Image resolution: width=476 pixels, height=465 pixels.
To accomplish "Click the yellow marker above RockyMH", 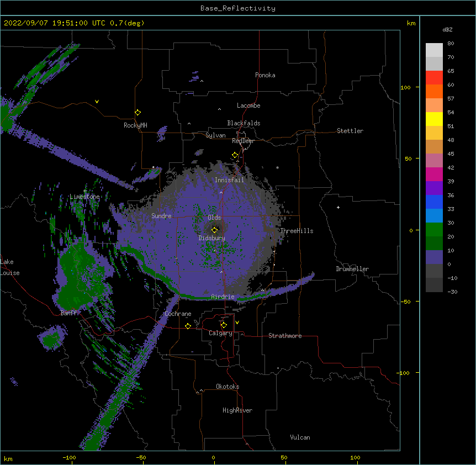I will tap(138, 113).
